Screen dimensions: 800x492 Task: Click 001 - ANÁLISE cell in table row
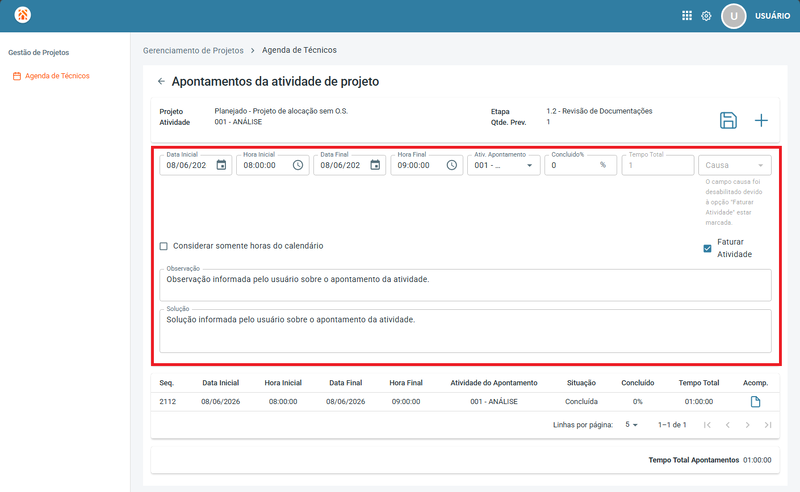pos(493,402)
